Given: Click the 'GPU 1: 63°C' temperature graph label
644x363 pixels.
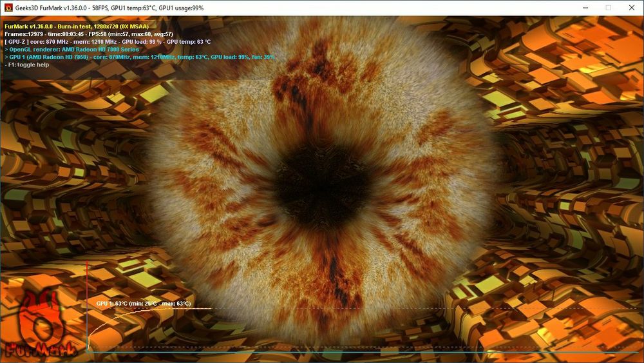Looking at the screenshot, I should pos(144,304).
